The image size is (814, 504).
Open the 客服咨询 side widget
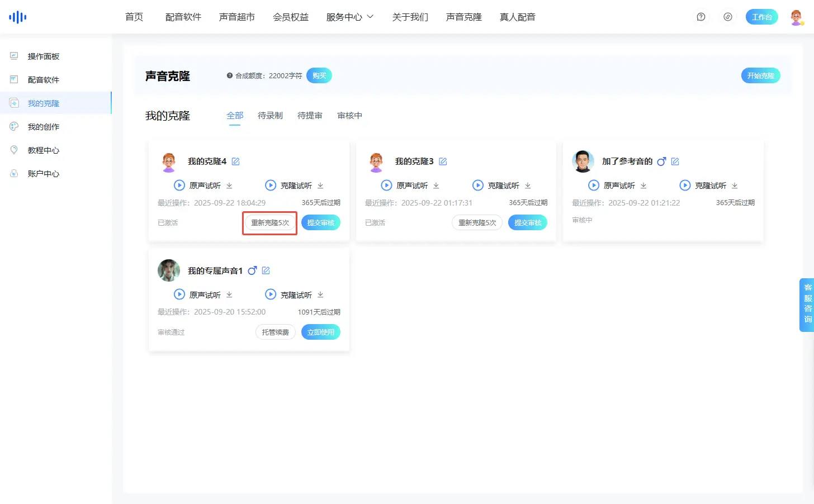click(807, 303)
